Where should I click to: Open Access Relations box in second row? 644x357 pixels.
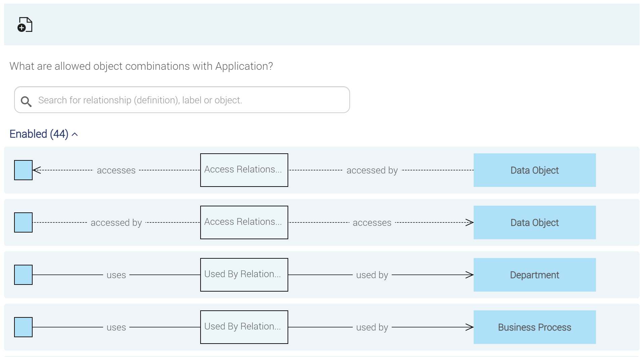click(244, 222)
